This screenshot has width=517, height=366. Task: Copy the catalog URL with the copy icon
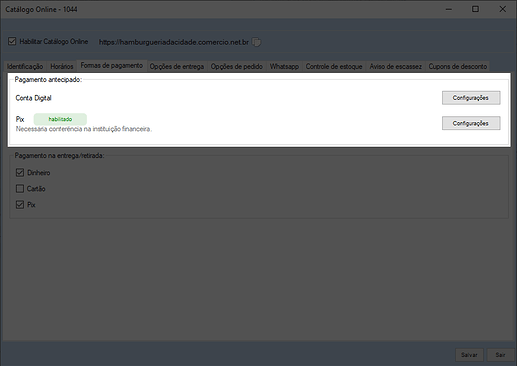pos(256,42)
